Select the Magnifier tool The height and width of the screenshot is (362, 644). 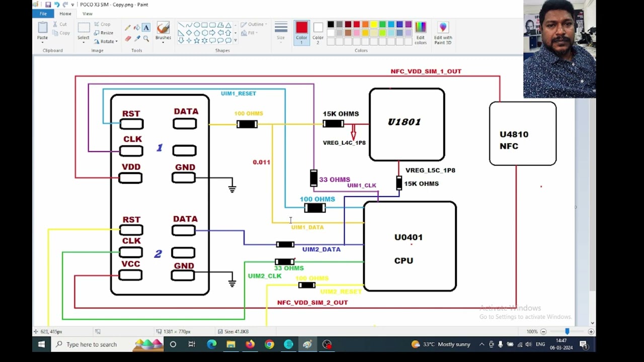pos(146,39)
